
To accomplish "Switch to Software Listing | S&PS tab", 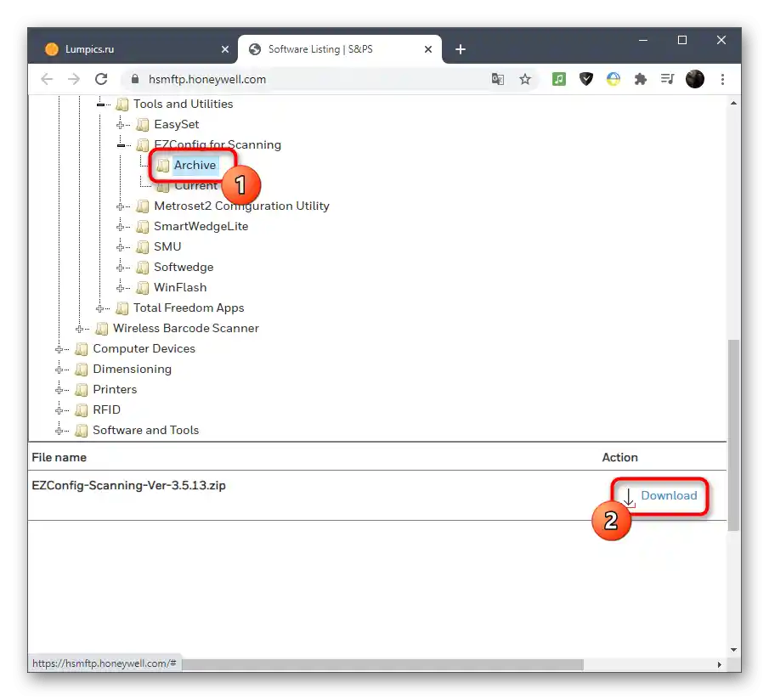I will pyautogui.click(x=340, y=49).
